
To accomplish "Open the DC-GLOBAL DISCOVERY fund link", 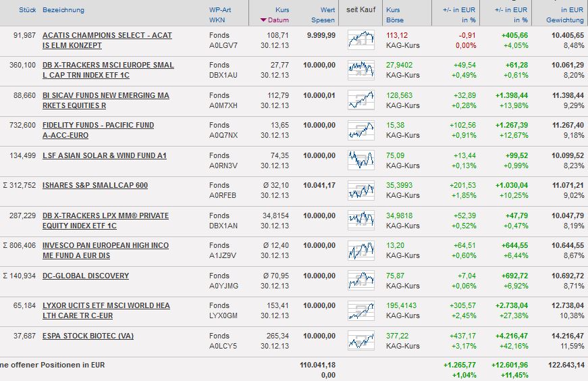I will (x=85, y=276).
